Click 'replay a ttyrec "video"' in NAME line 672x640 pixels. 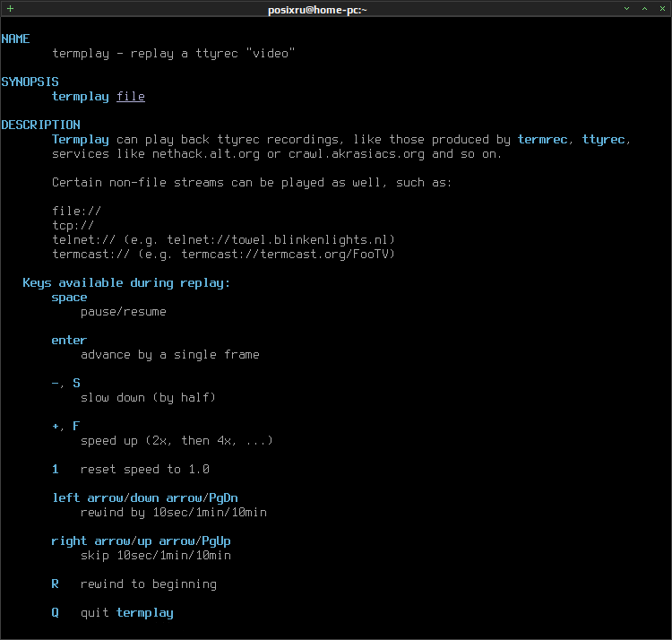pos(212,54)
